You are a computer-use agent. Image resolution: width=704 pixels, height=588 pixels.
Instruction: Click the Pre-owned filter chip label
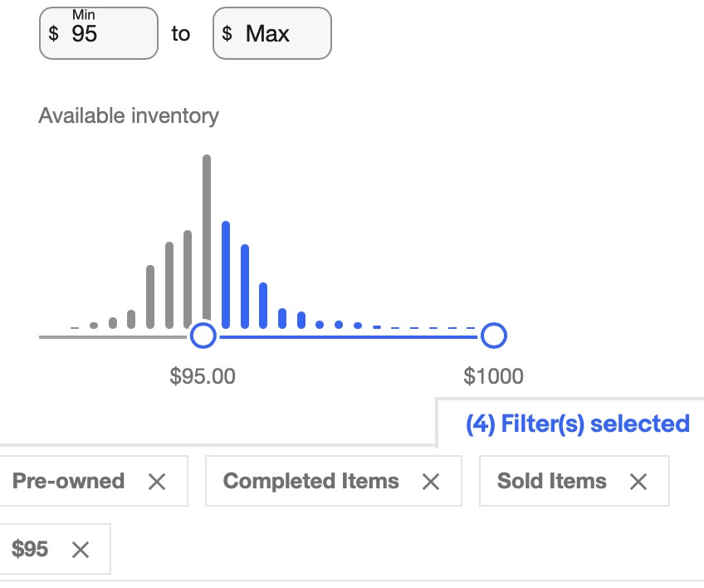click(x=68, y=481)
